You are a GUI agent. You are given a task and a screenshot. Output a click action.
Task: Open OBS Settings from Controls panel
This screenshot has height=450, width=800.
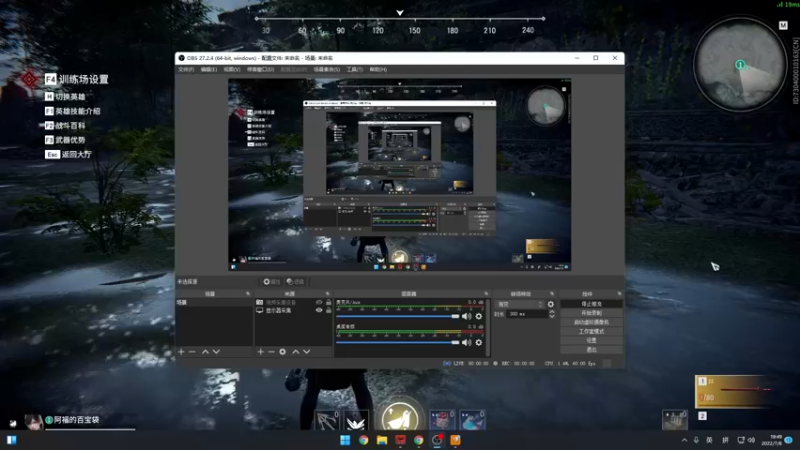591,340
